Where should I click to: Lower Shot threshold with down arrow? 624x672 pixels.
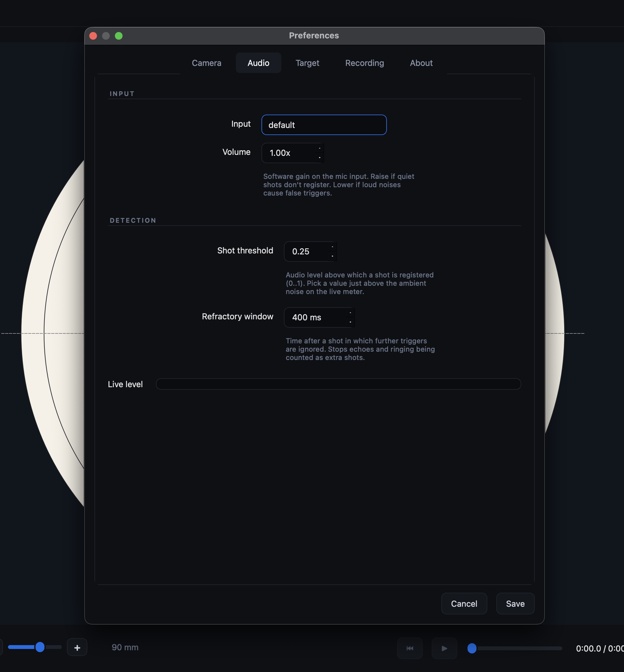(332, 256)
